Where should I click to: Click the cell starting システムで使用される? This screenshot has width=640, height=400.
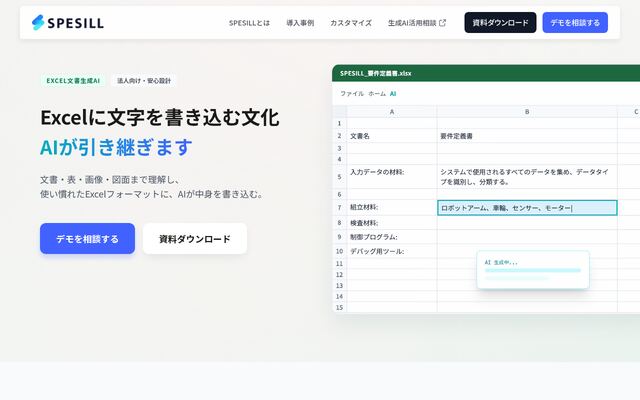tap(527, 176)
